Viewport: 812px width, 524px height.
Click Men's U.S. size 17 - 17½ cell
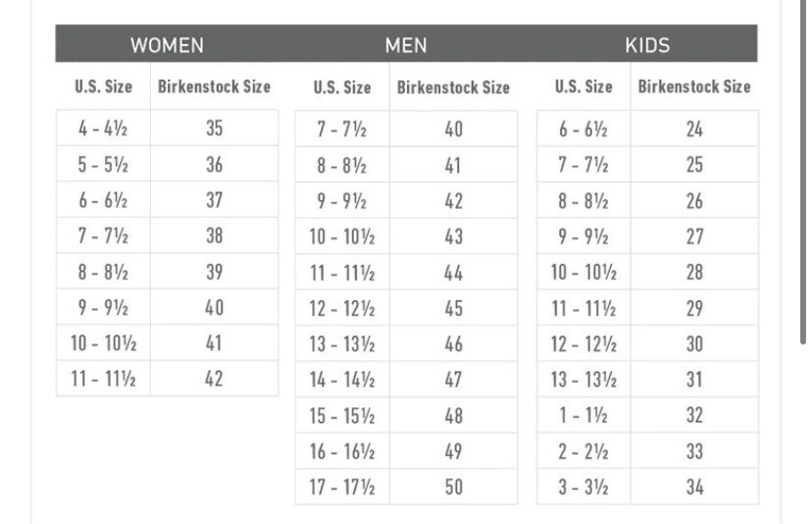coord(342,487)
